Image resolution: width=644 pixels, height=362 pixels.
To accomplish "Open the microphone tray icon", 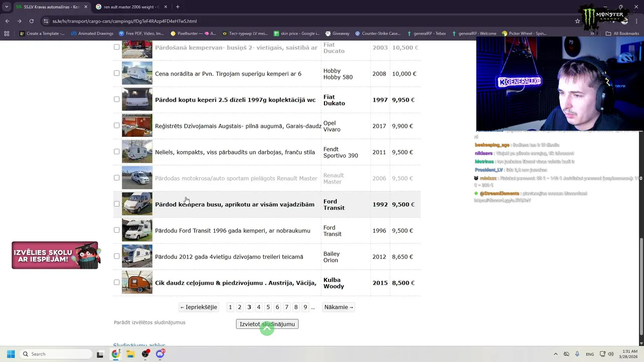I will pos(577,354).
